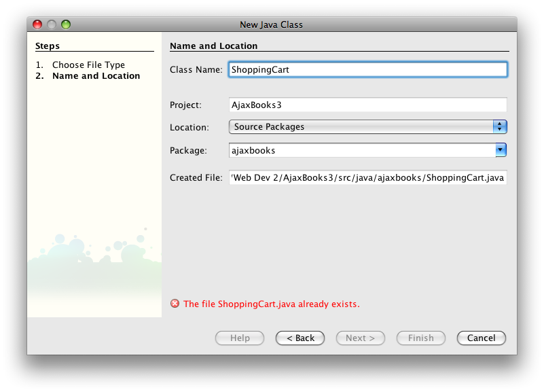Click the Created File label
Screen dimensions: 544x392
196,177
